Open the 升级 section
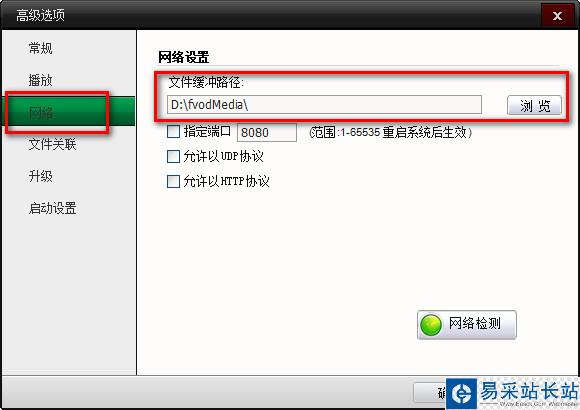 click(40, 176)
